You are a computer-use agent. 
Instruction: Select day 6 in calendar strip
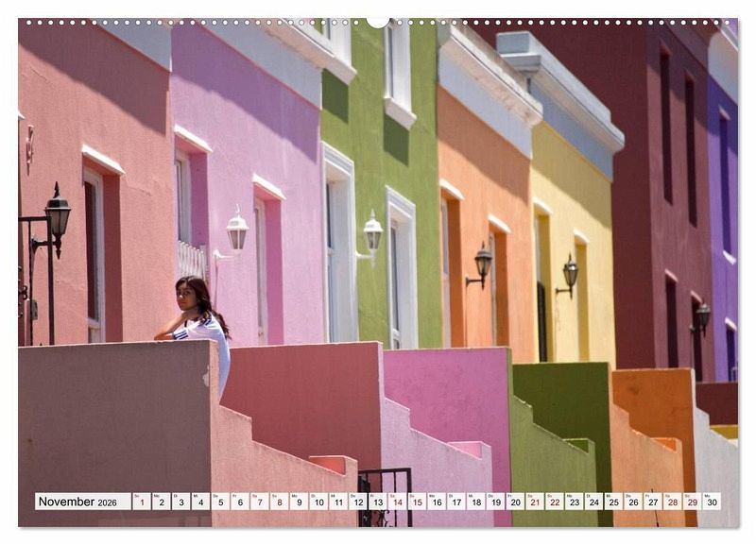[240, 502]
